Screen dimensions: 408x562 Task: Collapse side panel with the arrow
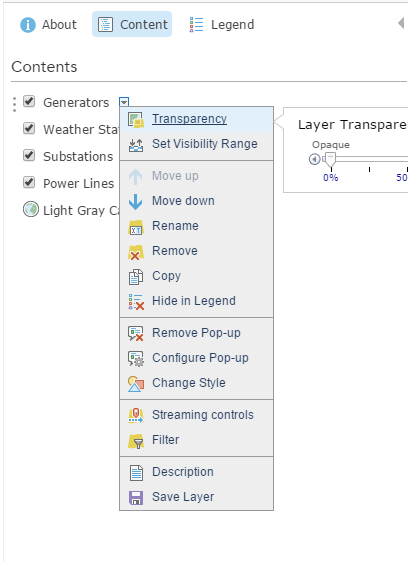401,24
